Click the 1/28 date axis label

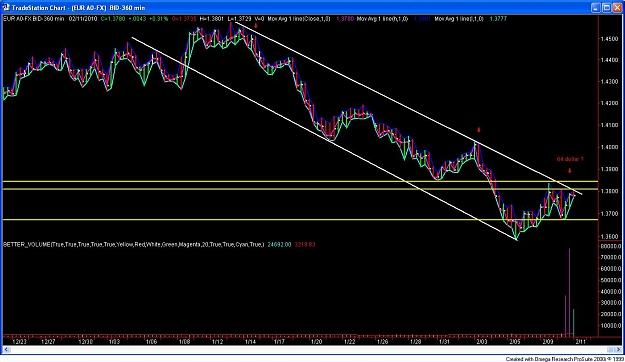(x=415, y=342)
